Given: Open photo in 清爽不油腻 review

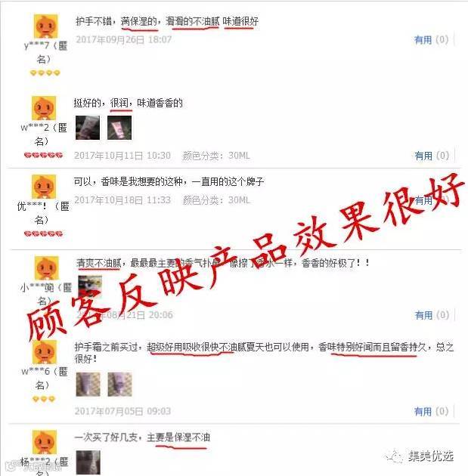Looking at the screenshot, I should [x=90, y=286].
